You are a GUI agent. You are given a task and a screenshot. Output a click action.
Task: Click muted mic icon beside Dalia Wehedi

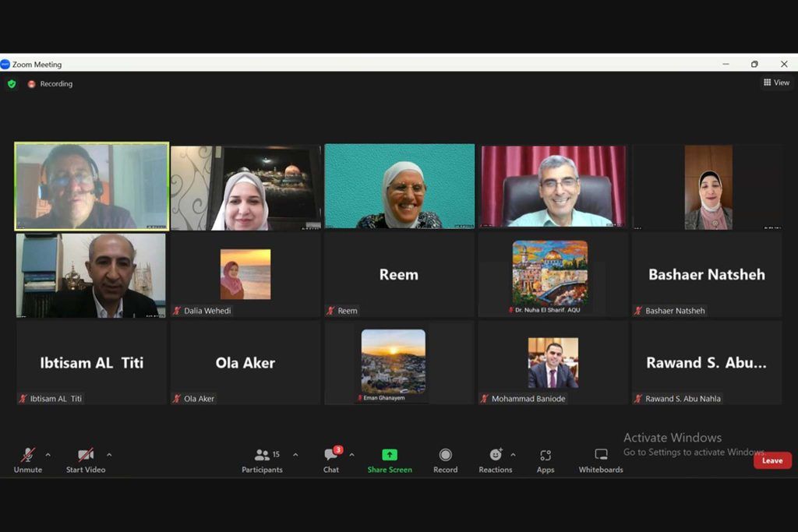pos(177,311)
